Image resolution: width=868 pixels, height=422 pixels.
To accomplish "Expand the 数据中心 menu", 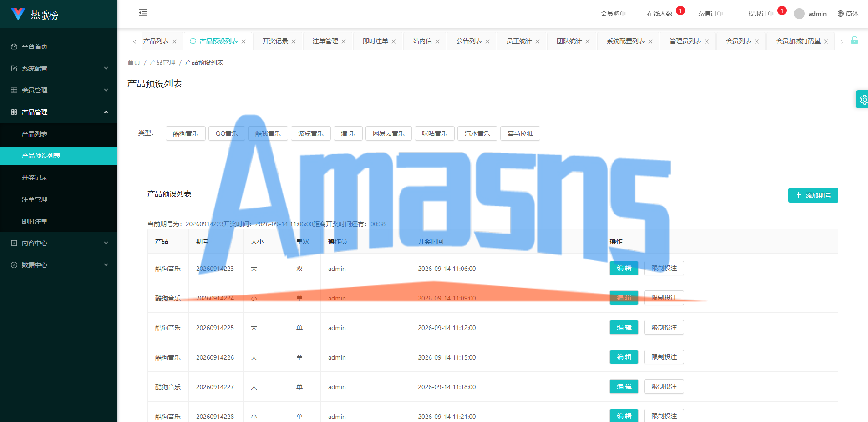I will pos(58,265).
